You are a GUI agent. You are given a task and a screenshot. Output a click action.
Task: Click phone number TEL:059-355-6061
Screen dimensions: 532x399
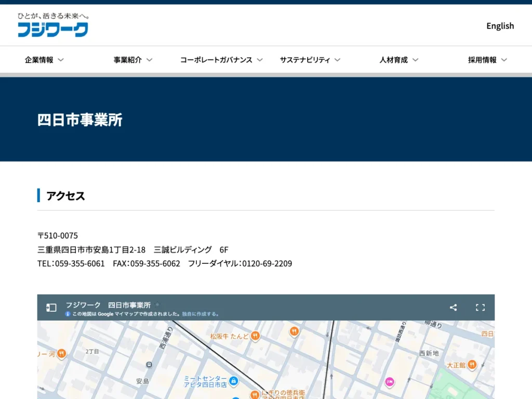point(71,263)
